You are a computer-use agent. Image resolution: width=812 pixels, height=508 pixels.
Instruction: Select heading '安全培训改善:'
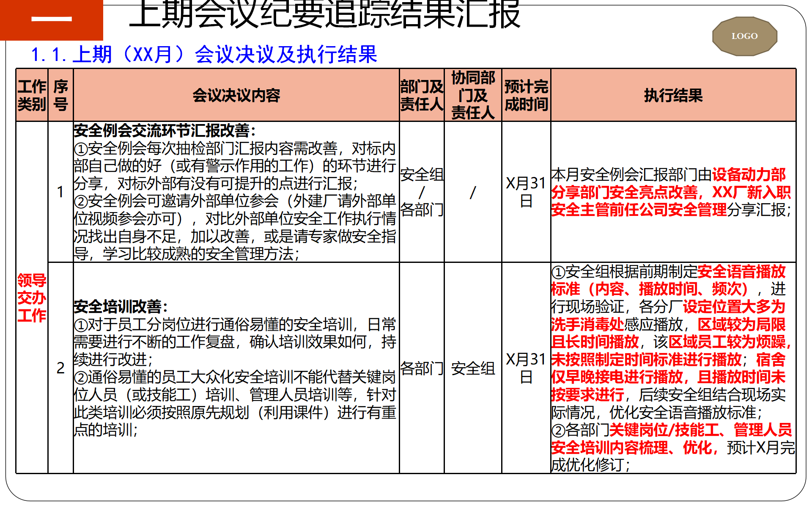point(121,306)
